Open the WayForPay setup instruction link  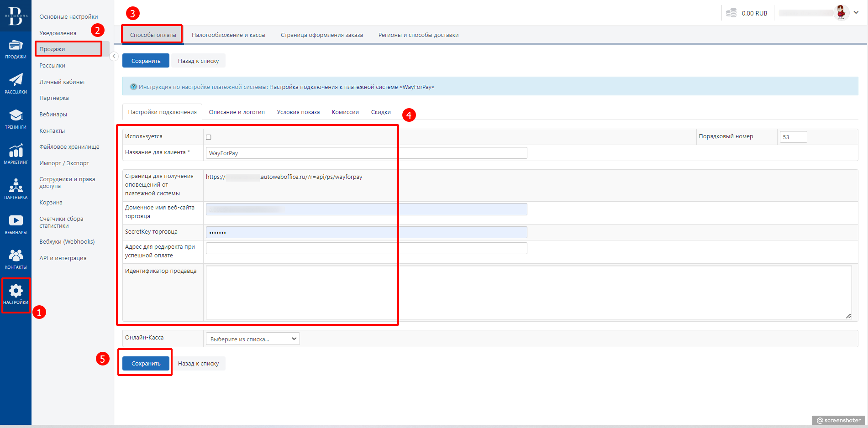[352, 87]
